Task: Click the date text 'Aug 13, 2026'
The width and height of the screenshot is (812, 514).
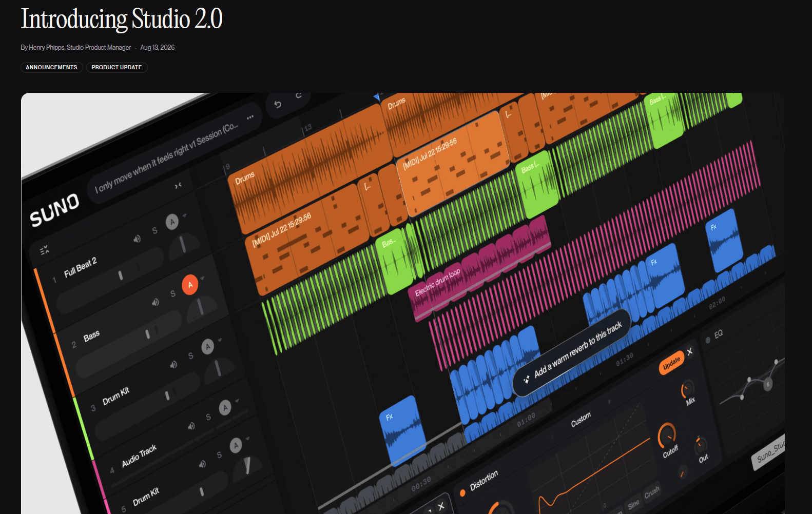Action: (158, 47)
